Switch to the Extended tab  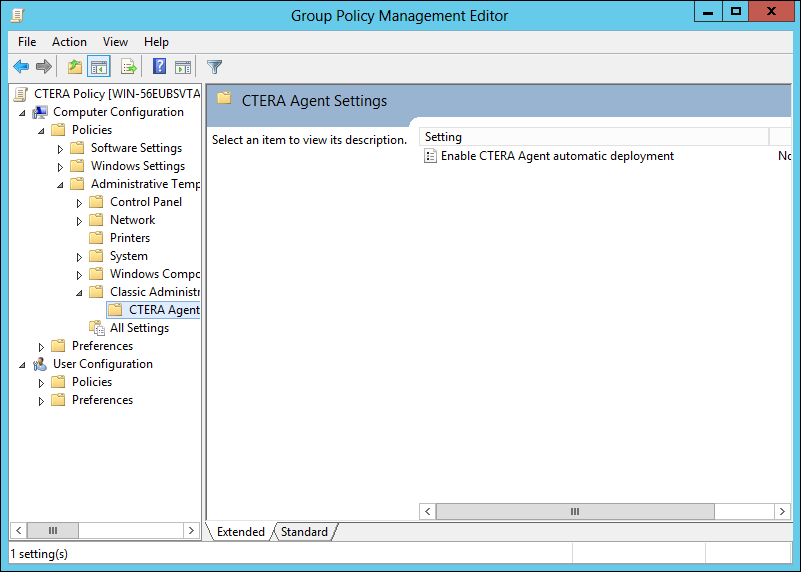(241, 532)
